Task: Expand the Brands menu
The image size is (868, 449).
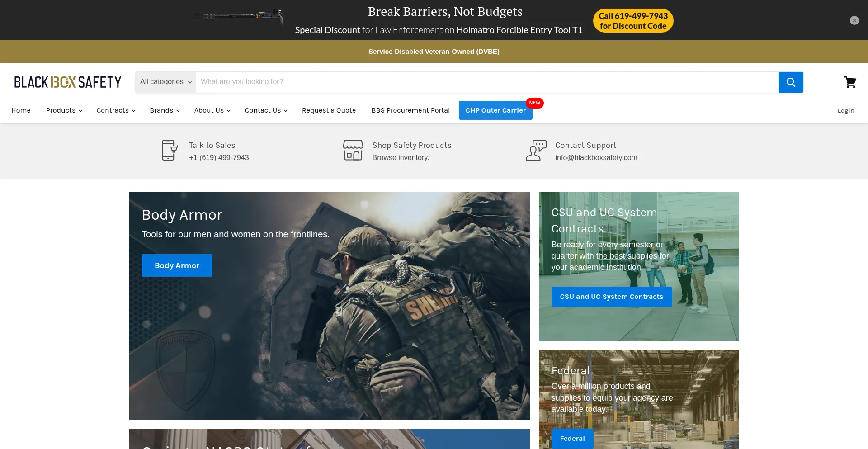Action: pos(165,110)
